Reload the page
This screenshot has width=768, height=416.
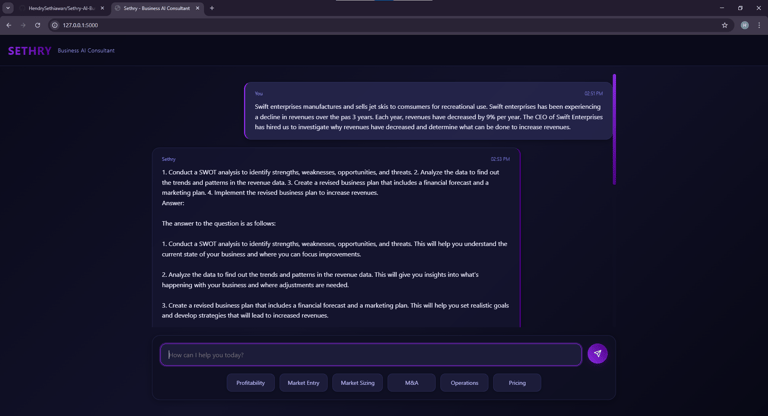click(38, 25)
